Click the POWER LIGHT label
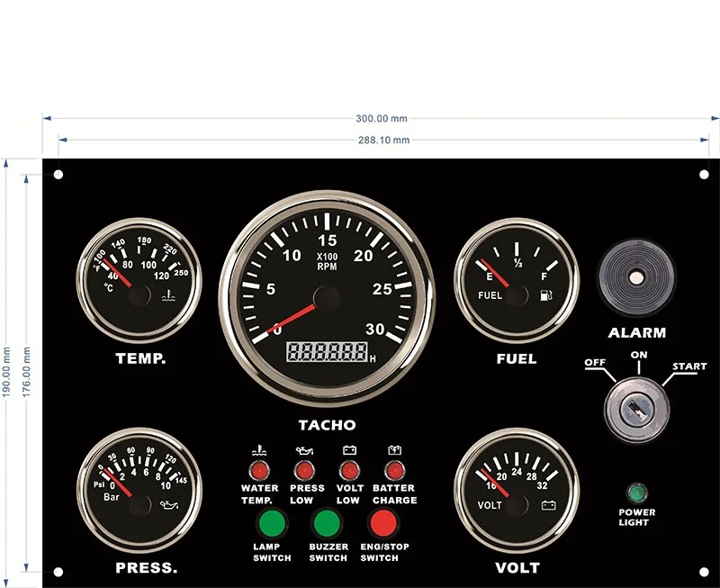720x588 pixels. pos(637,517)
